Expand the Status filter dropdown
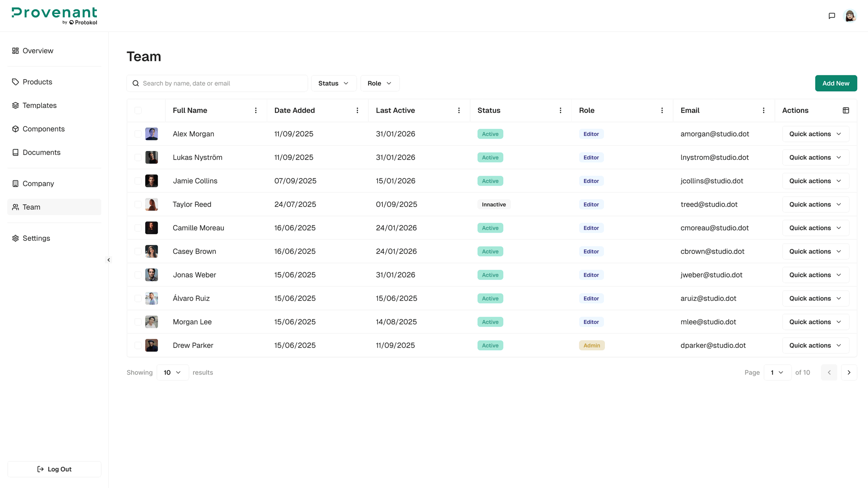This screenshot has width=868, height=488. (334, 83)
